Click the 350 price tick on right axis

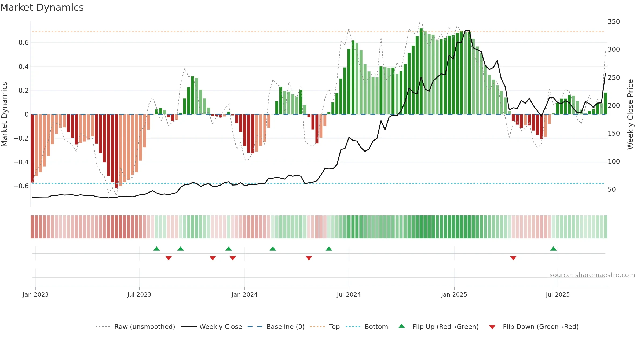[x=614, y=22]
